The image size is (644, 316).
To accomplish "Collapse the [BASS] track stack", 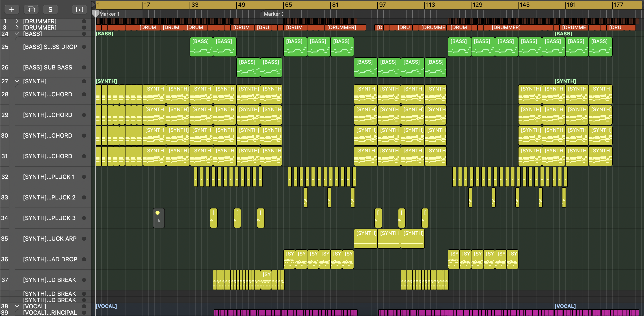I will point(17,34).
